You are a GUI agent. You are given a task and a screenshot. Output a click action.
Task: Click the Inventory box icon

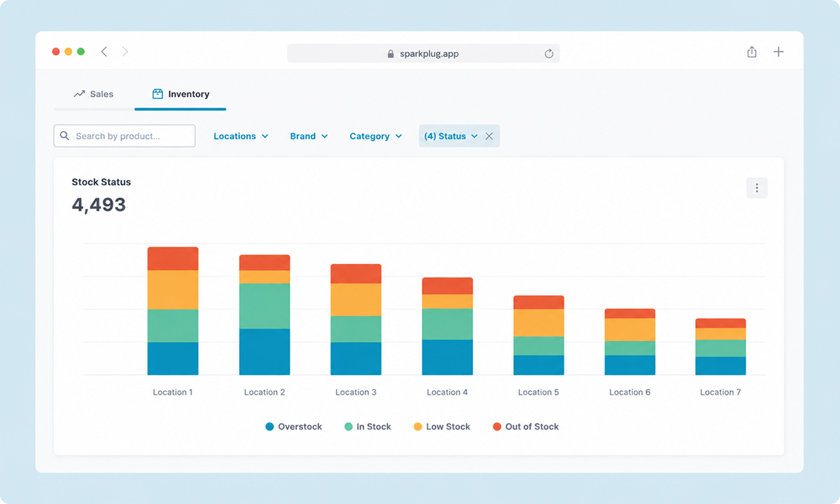pos(157,94)
